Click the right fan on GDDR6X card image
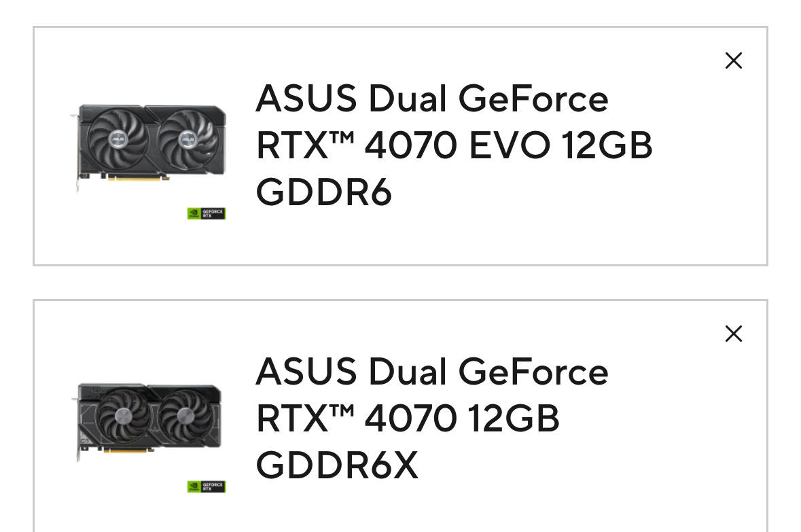 [185, 416]
